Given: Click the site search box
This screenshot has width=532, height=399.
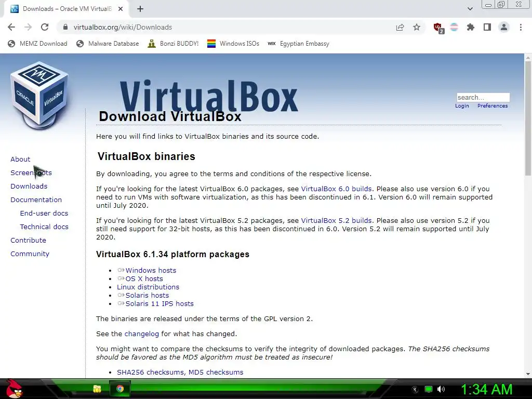Looking at the screenshot, I should click(x=483, y=97).
